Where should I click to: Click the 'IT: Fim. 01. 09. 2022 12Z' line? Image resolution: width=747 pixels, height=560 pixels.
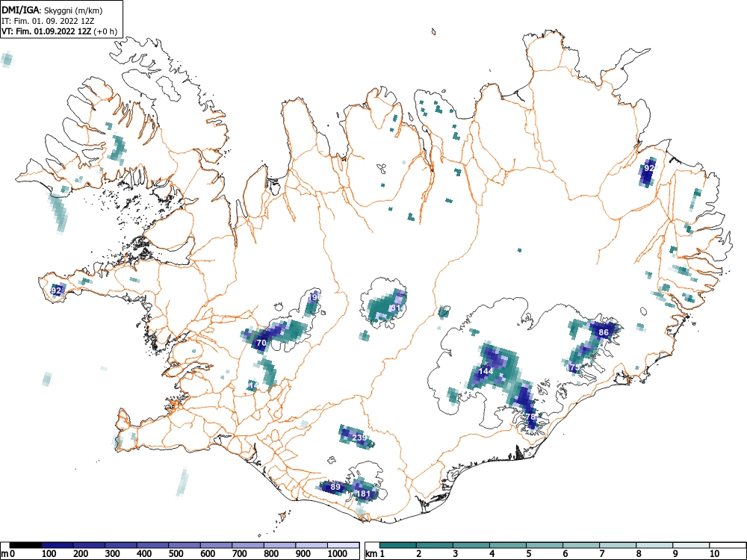49,21
